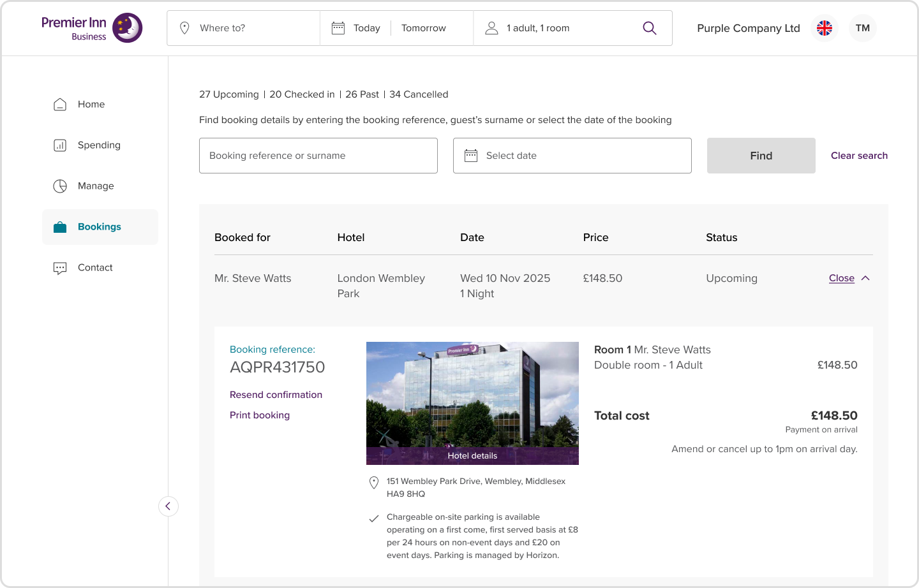This screenshot has height=588, width=919.
Task: Click the Date column header
Action: 472,237
